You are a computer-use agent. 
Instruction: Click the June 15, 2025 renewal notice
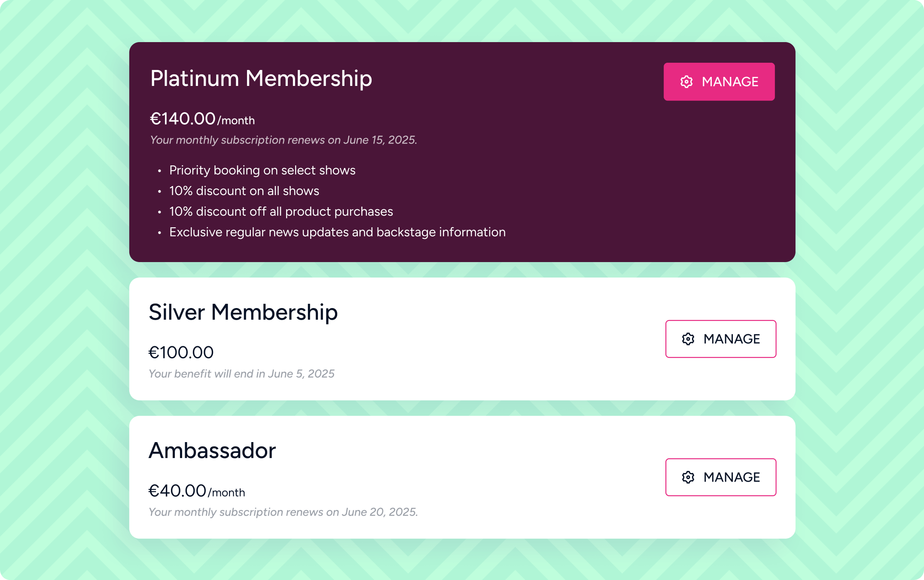[x=283, y=140]
